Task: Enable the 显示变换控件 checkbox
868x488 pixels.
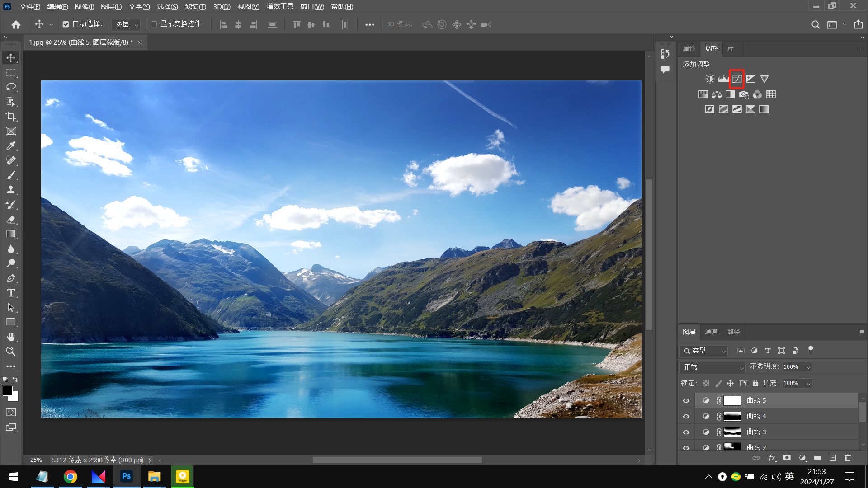Action: (154, 24)
